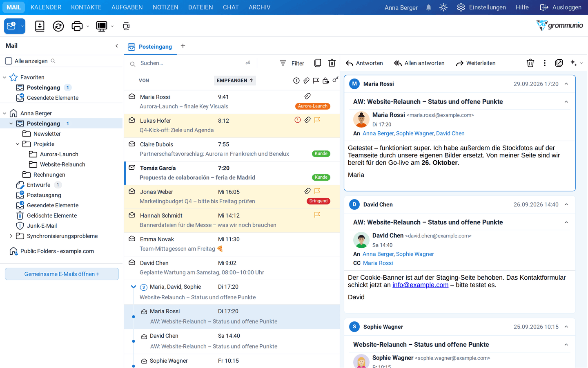Collapse the Maria, David, Sophie conversation thread

(x=134, y=287)
